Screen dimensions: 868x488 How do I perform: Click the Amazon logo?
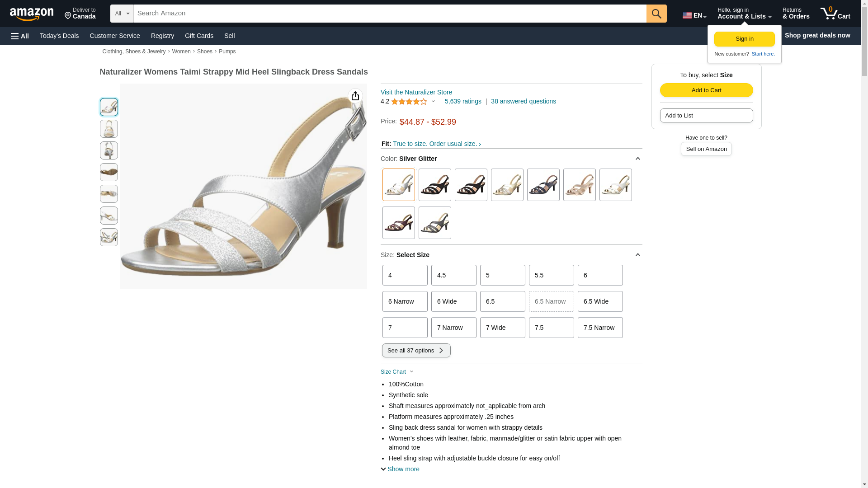point(32,14)
